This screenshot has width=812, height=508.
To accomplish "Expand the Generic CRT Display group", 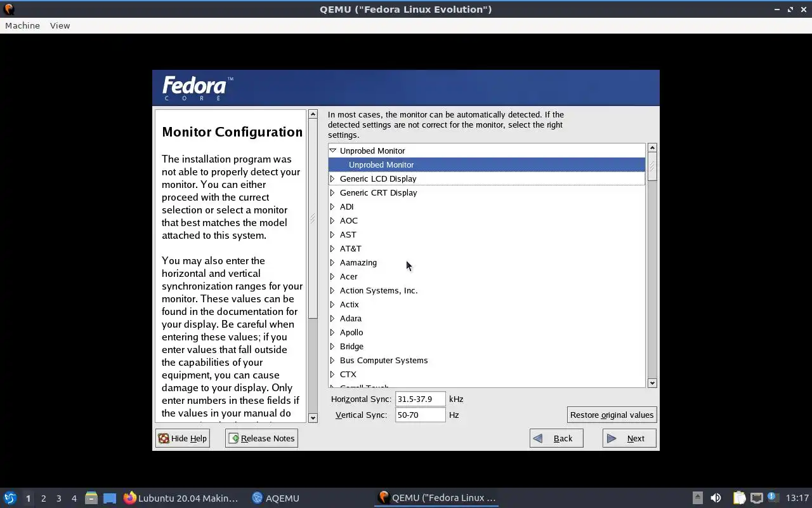I will coord(332,192).
